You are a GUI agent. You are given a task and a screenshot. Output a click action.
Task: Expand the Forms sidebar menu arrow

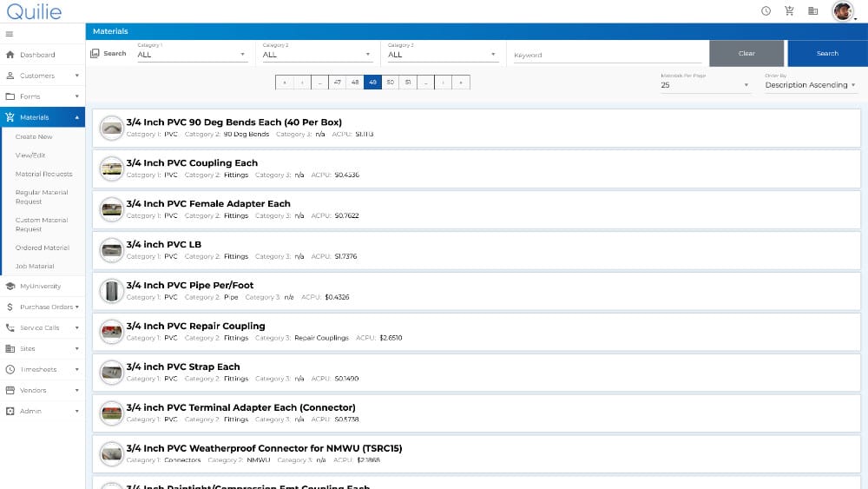click(x=77, y=96)
